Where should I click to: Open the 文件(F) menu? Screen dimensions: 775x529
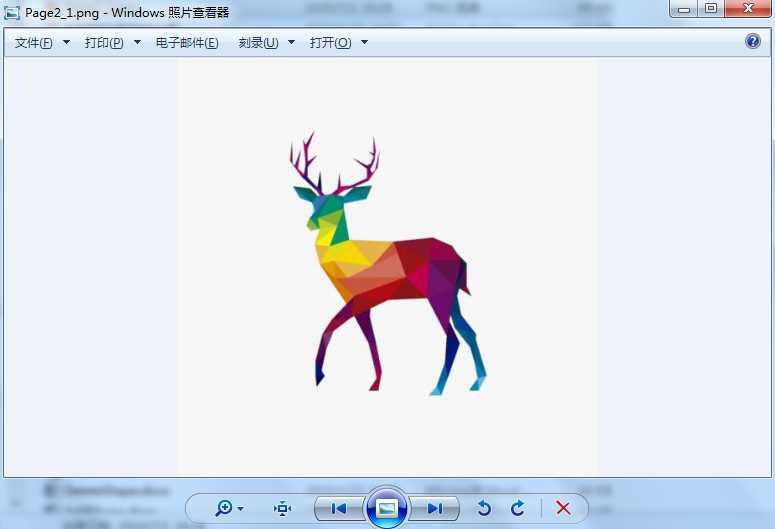pos(34,43)
